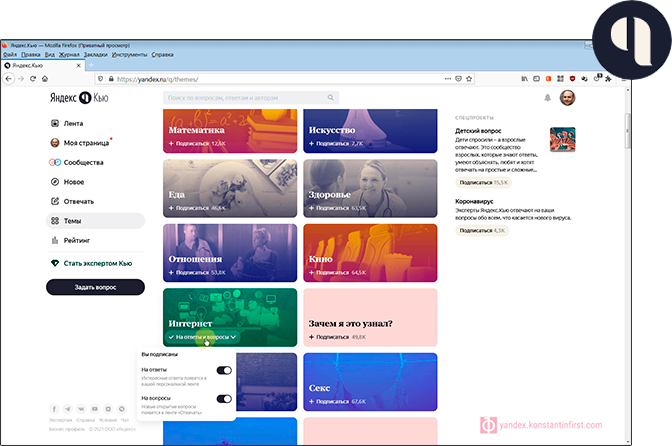Open the Telegram footer icon

68,409
